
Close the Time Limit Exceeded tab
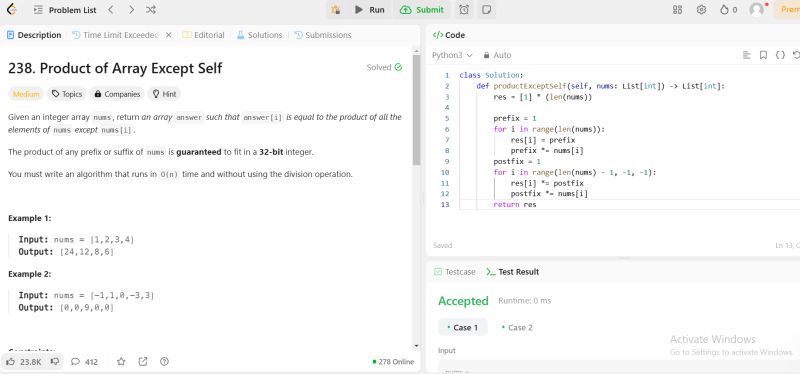tap(169, 35)
